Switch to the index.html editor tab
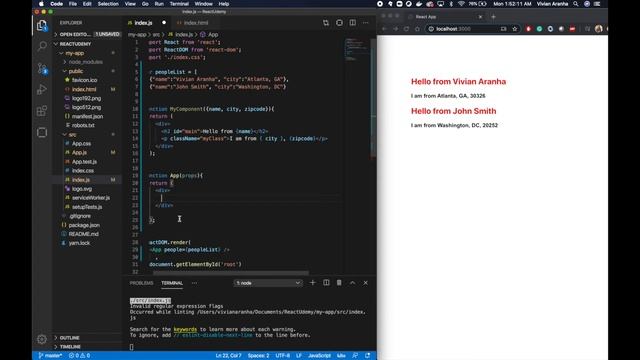The width and height of the screenshot is (640, 360). pos(193,23)
